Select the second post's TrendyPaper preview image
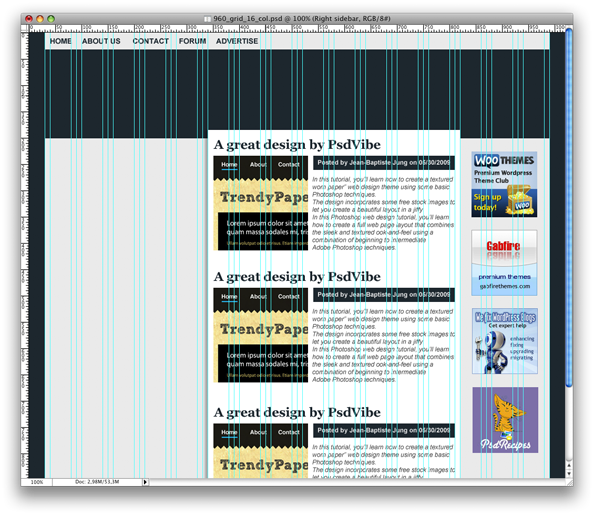594x515 pixels. [x=261, y=335]
